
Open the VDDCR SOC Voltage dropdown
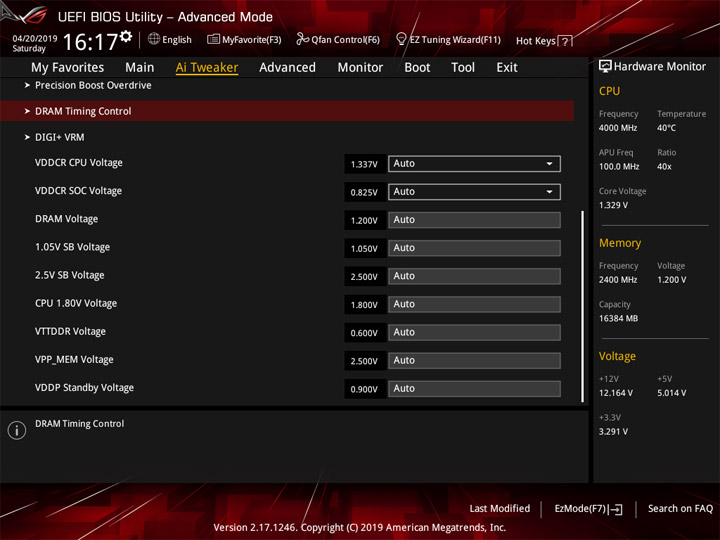(474, 192)
